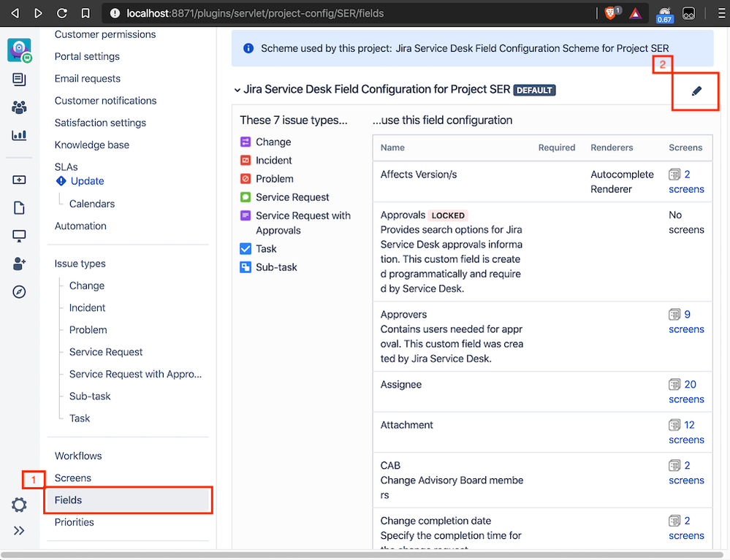
Task: Click the Change issue type icon
Action: (x=246, y=142)
